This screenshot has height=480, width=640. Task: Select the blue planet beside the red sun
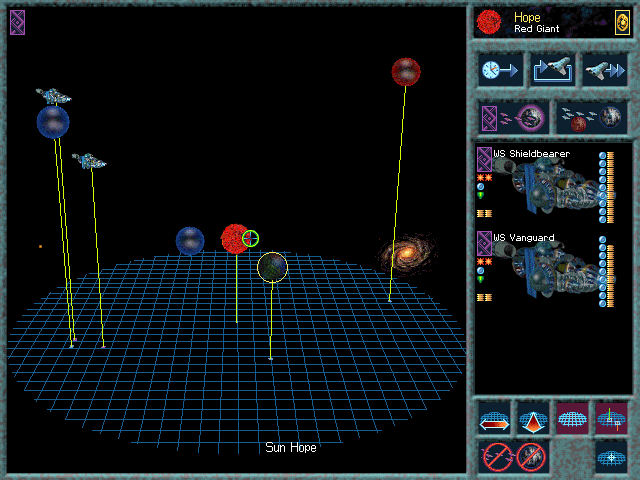click(190, 241)
